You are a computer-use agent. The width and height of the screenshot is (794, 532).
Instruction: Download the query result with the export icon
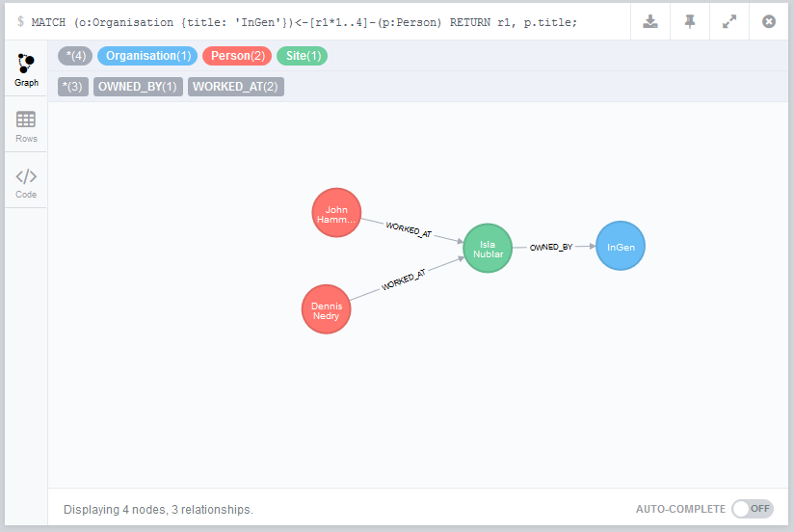tap(650, 21)
